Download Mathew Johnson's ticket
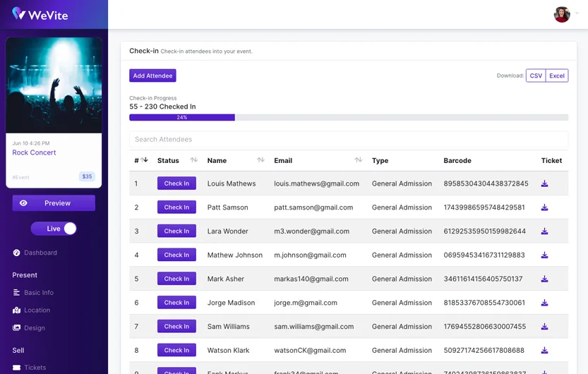Screen dimensions: 588x374 tap(544, 255)
